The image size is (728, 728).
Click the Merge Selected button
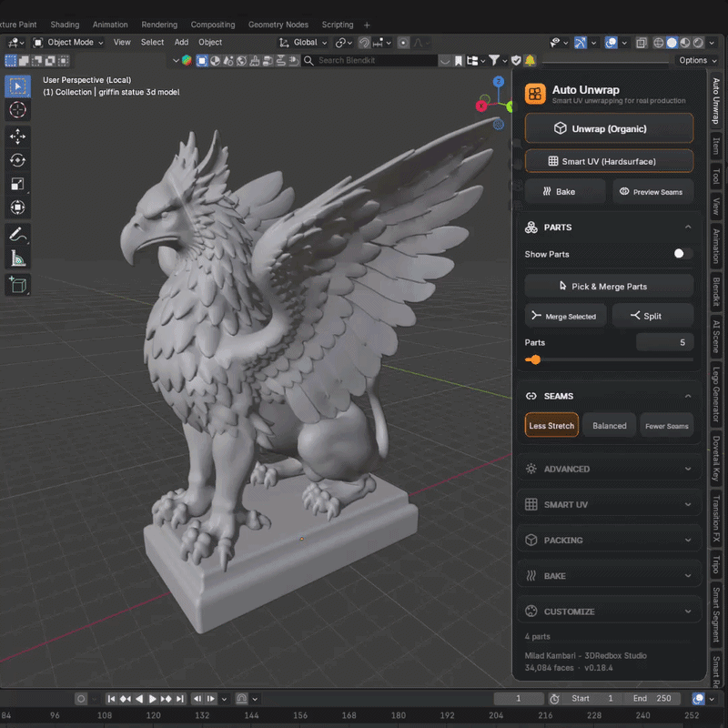pos(565,316)
